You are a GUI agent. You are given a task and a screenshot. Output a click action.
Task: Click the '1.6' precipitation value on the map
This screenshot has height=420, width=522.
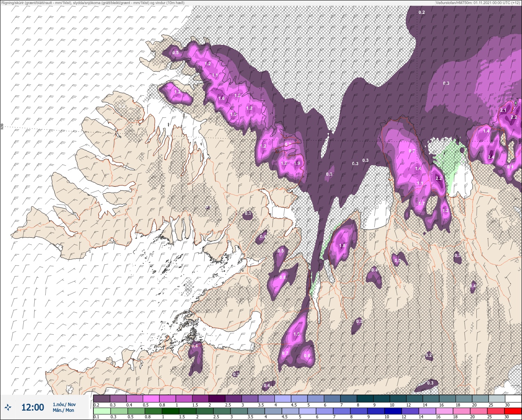222,98
